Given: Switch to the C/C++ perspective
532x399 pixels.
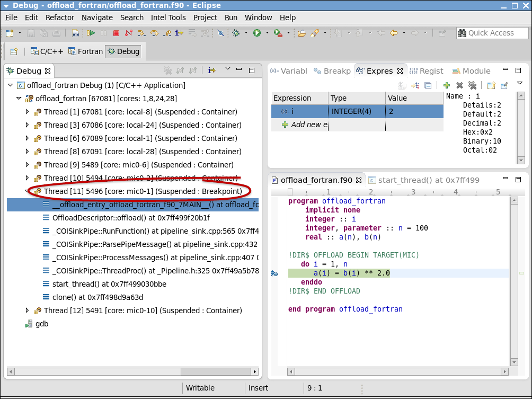Looking at the screenshot, I should click(x=47, y=51).
